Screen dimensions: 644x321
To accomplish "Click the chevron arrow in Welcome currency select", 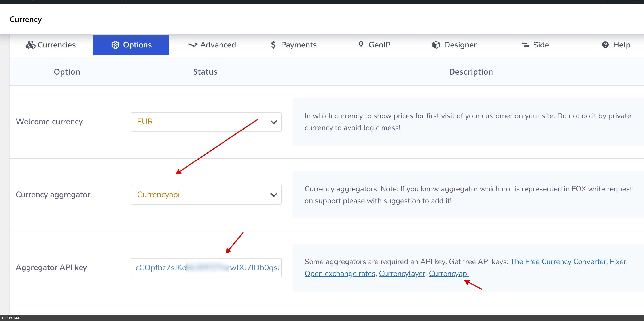I will (x=273, y=122).
